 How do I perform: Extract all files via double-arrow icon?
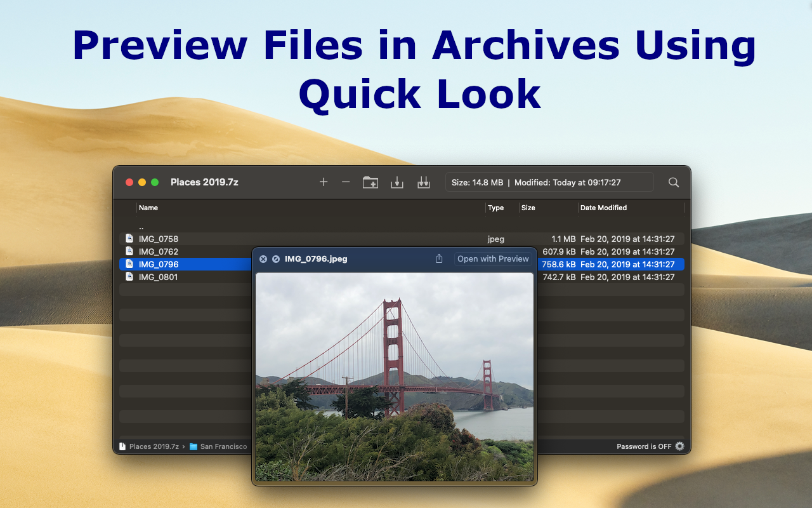[424, 182]
